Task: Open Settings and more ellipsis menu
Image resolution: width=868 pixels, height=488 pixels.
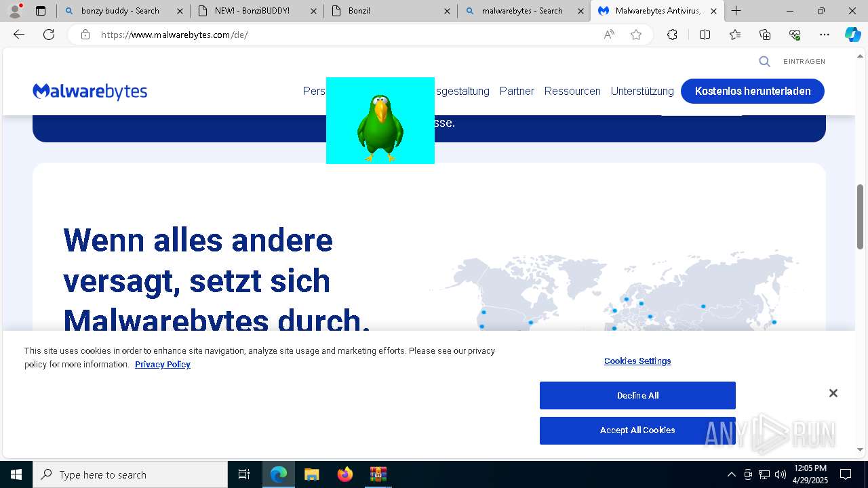Action: tap(825, 35)
